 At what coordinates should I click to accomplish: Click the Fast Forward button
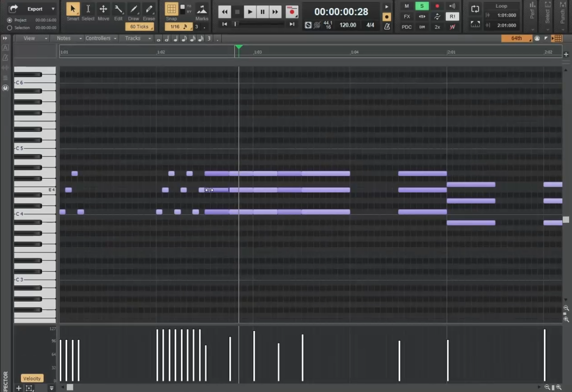(x=275, y=11)
